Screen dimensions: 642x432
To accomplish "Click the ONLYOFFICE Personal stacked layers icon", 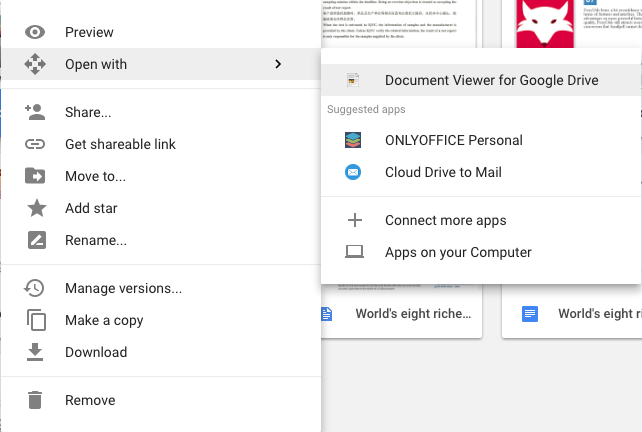I will coord(353,140).
